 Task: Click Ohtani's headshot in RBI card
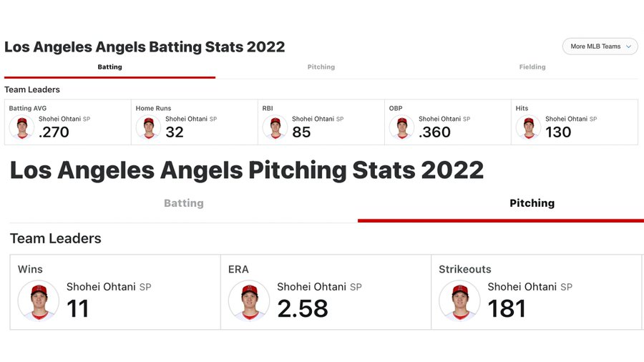tap(275, 127)
